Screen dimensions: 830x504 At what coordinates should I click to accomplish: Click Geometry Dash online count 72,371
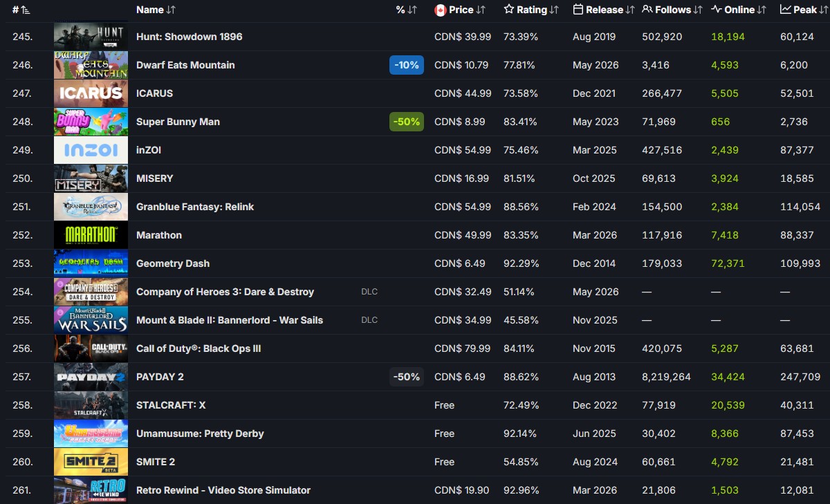pos(728,263)
